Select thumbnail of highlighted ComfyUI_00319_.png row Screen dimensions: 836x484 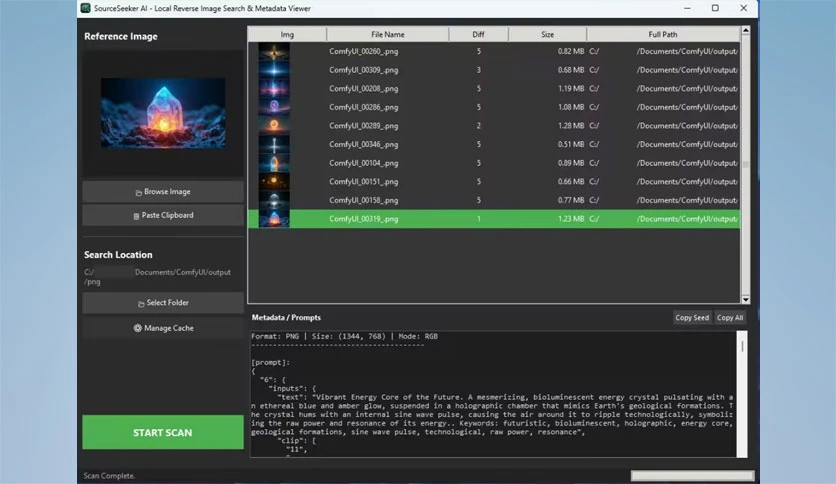(274, 219)
